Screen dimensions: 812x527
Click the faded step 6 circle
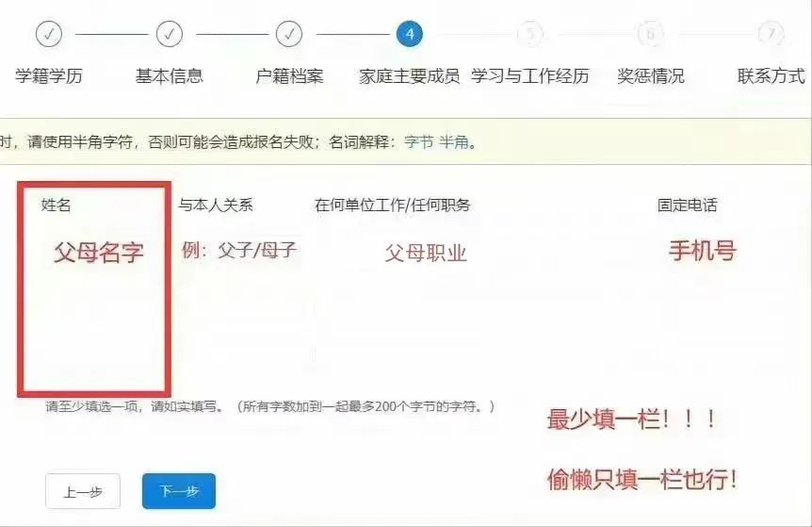tap(650, 34)
